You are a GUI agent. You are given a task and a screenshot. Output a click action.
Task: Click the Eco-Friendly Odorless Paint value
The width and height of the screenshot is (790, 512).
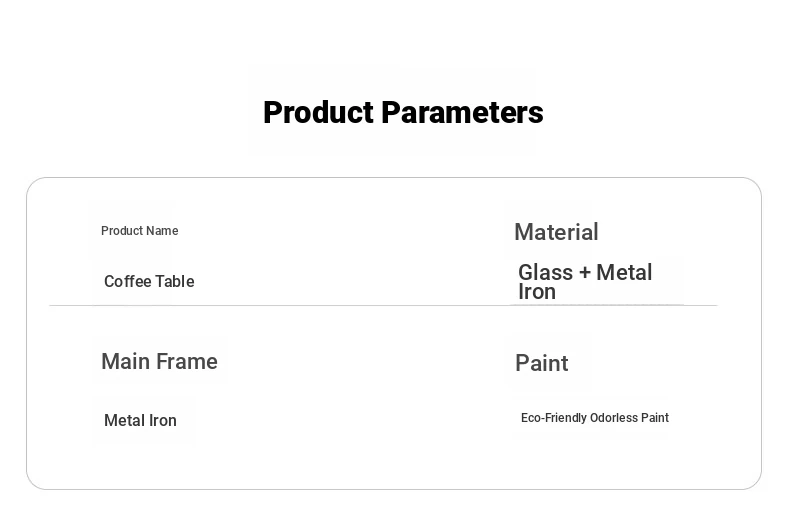pos(594,418)
